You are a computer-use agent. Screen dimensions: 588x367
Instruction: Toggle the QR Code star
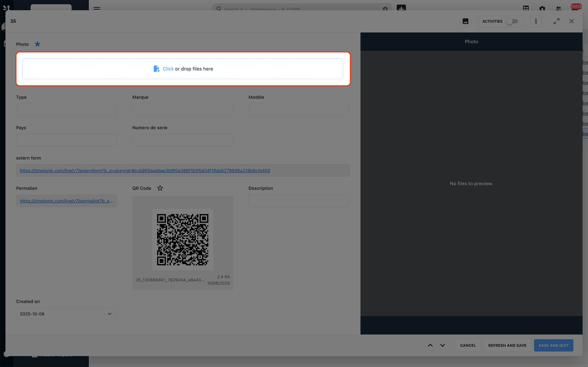(x=160, y=188)
